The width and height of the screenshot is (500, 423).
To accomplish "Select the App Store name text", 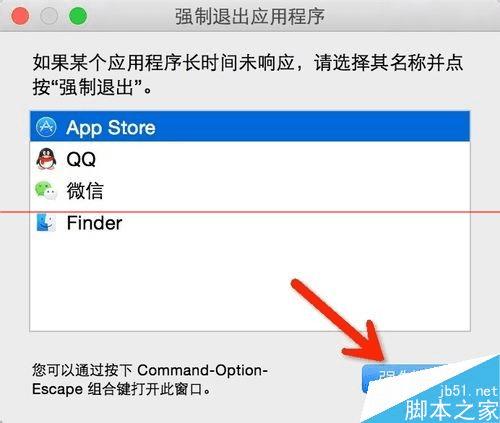I will tap(111, 128).
